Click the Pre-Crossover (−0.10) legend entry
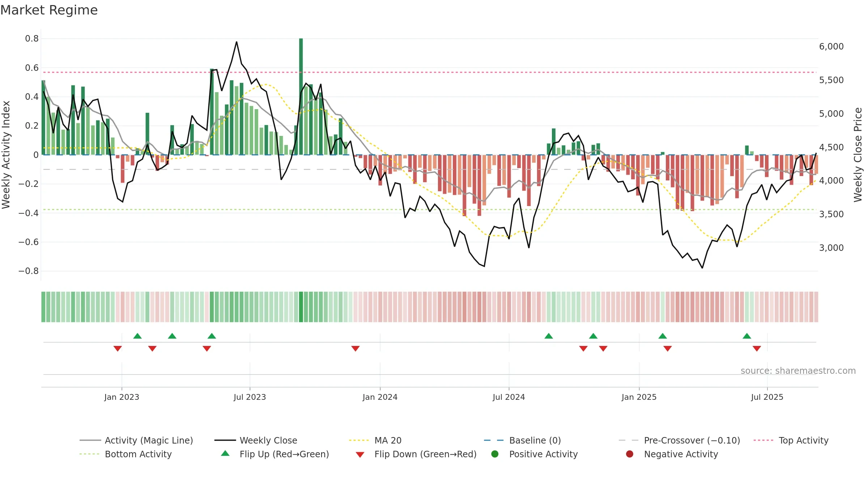This screenshot has width=868, height=488. pyautogui.click(x=680, y=440)
